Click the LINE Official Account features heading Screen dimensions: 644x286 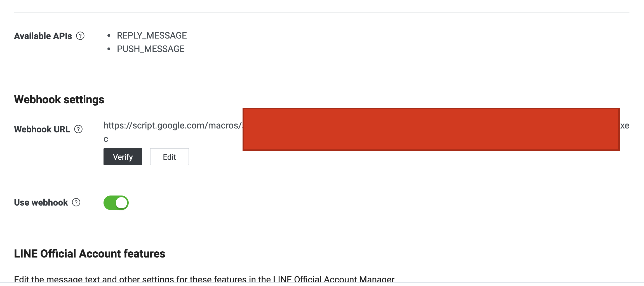(90, 253)
